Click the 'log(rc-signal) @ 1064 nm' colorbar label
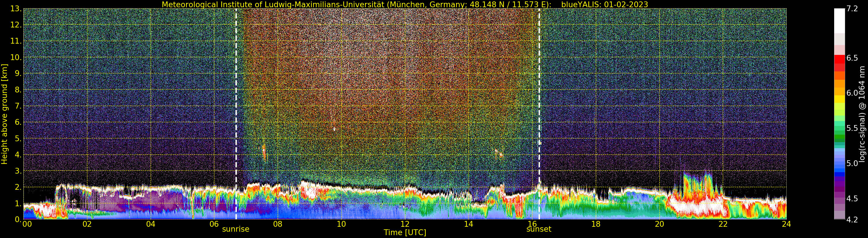Viewport: 868px width, 238px height. 862,114
